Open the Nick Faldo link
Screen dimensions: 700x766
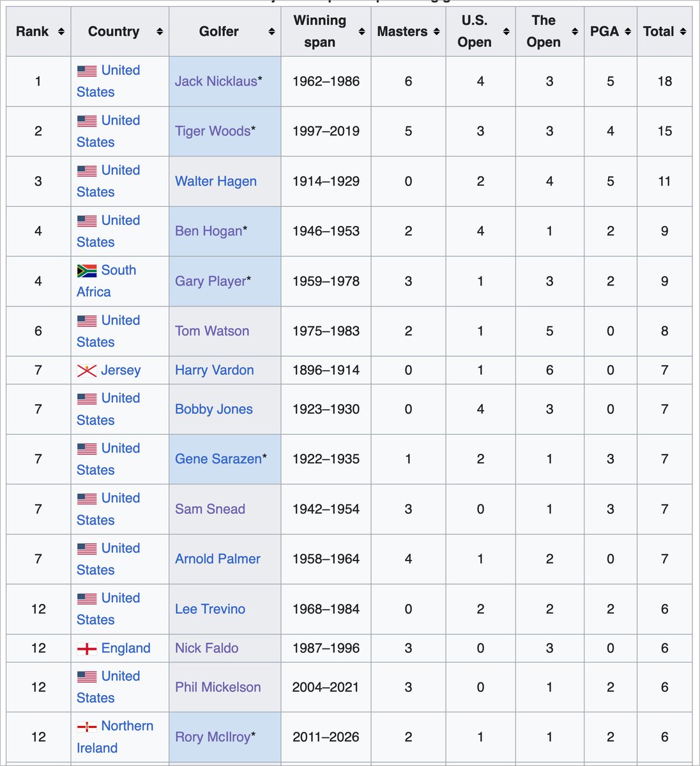point(207,648)
